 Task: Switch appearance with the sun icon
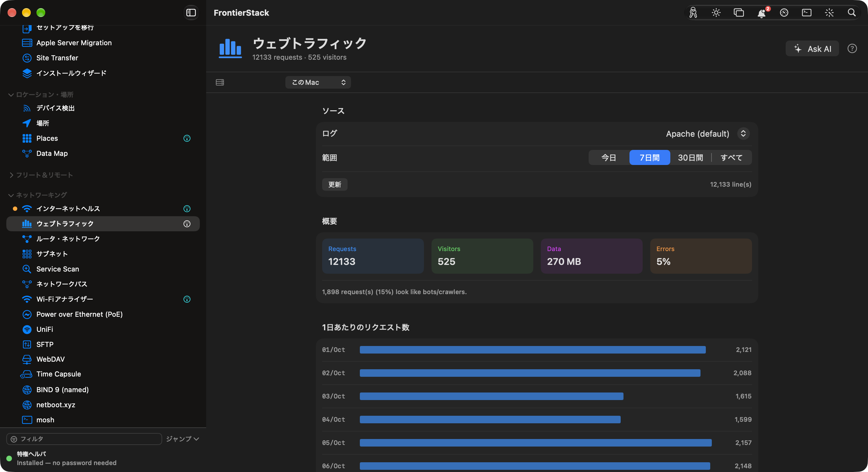coord(716,13)
